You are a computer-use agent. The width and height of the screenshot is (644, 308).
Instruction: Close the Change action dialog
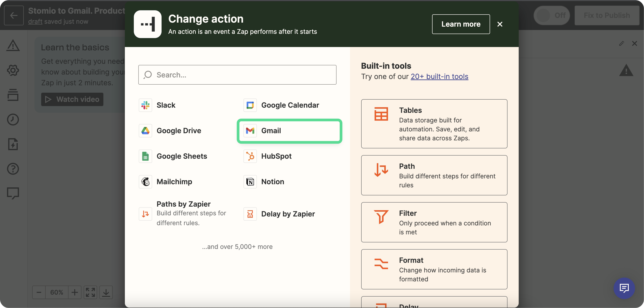(499, 24)
